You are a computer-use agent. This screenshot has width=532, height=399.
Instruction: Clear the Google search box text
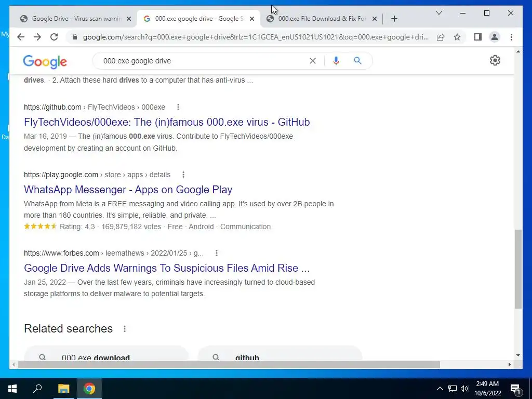pos(312,61)
